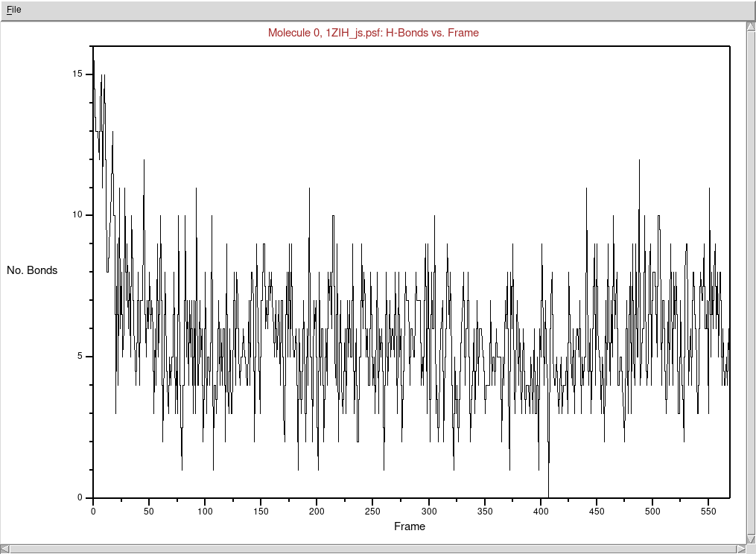This screenshot has width=756, height=554.
Task: Click the horizontal scrollbar track
Action: [373, 549]
